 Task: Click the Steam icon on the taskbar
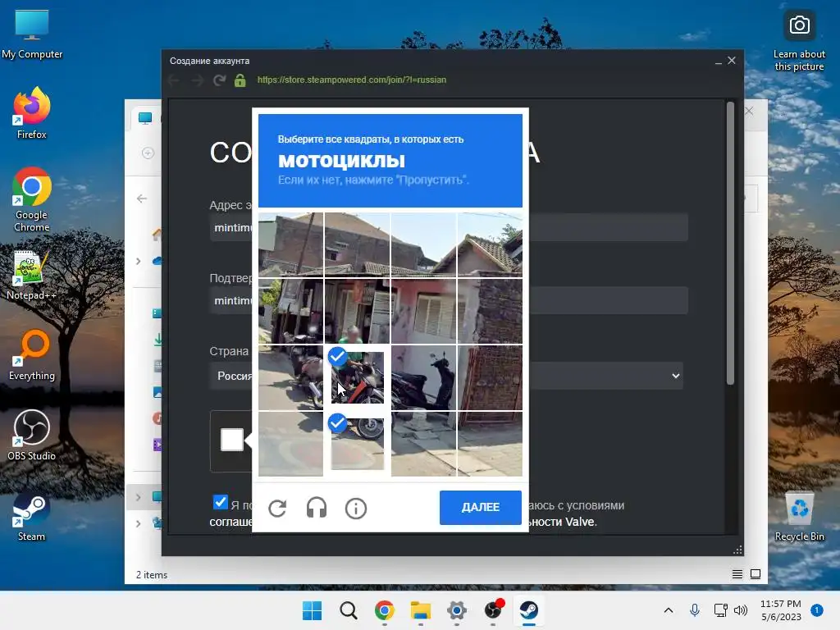pyautogui.click(x=529, y=610)
